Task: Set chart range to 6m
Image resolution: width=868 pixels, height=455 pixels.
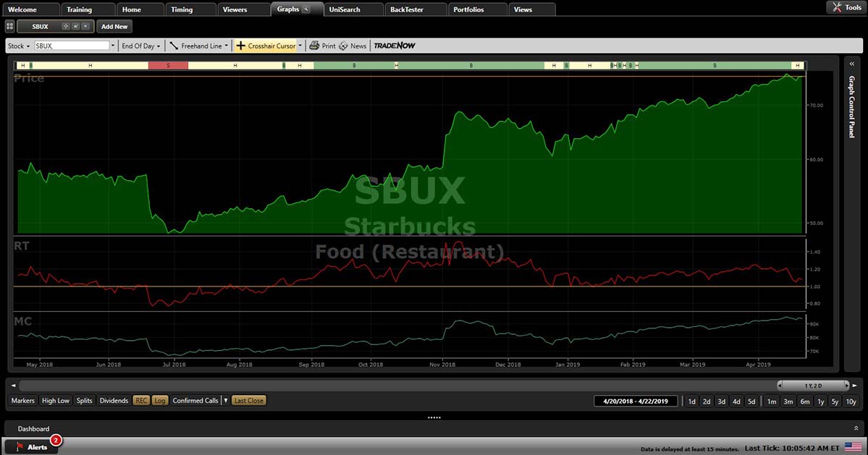Action: pyautogui.click(x=804, y=401)
